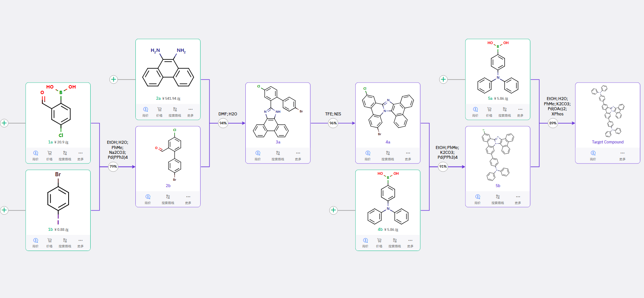Expand the plus button beside compound 2a
This screenshot has height=298, width=644.
(x=114, y=79)
